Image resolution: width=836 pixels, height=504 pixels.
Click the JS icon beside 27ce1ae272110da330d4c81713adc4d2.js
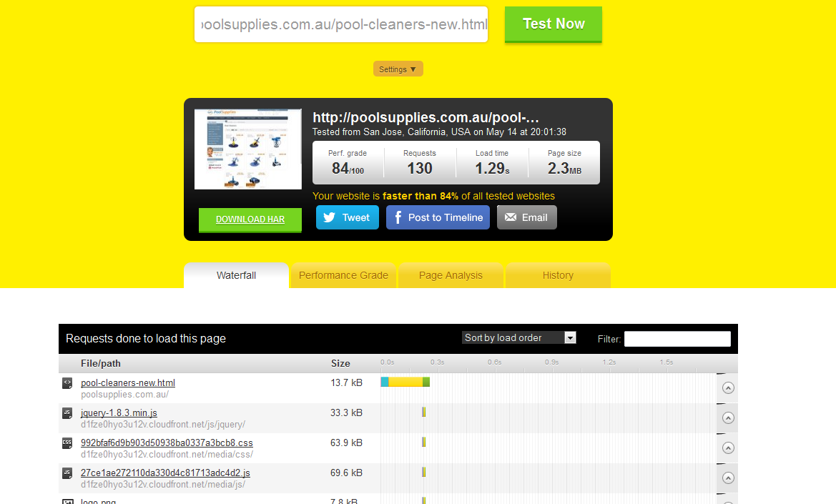pos(67,473)
